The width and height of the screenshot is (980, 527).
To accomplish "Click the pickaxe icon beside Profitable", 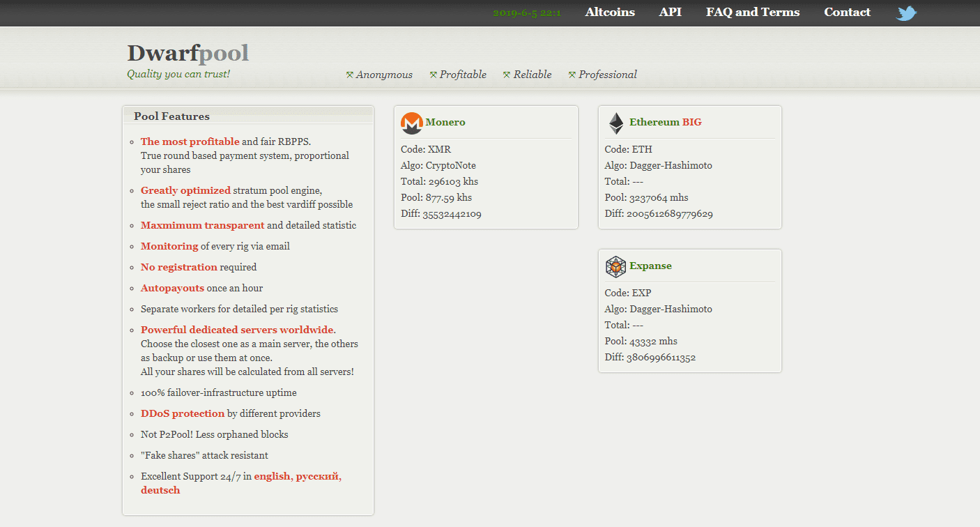I will 434,75.
